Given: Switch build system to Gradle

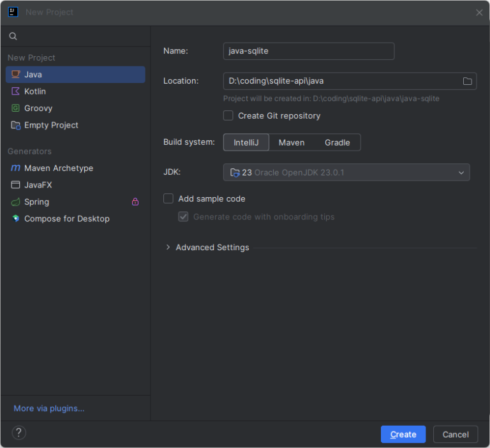Looking at the screenshot, I should [337, 142].
